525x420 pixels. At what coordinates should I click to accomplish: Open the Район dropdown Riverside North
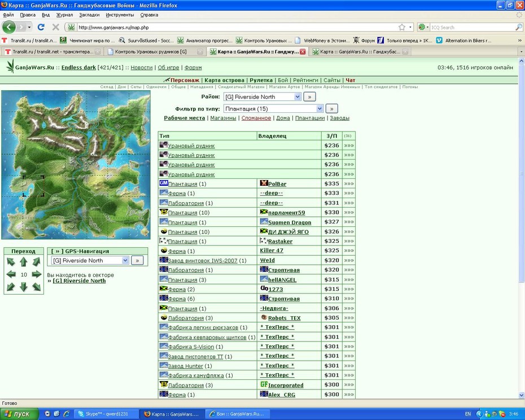tap(262, 97)
